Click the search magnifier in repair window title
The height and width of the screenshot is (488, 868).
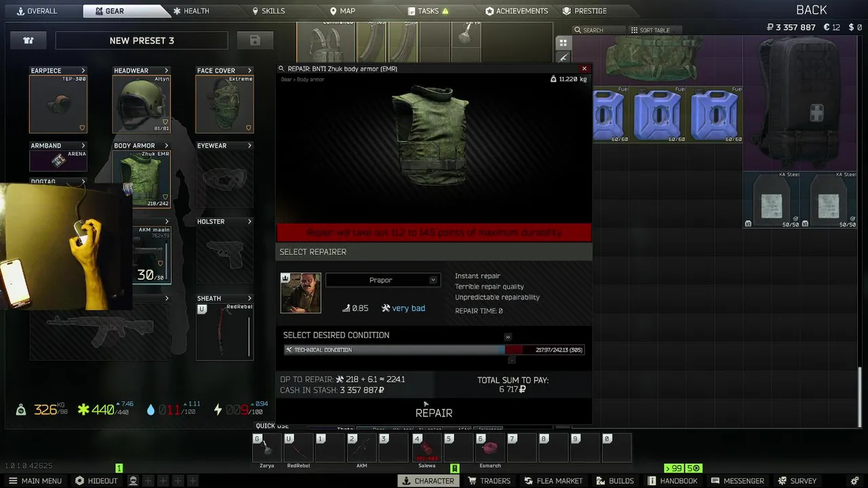281,68
